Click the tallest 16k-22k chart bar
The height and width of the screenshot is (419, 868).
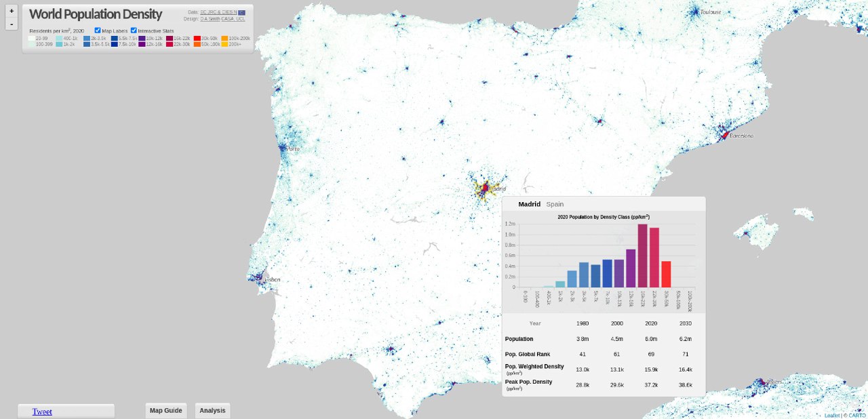(642, 255)
